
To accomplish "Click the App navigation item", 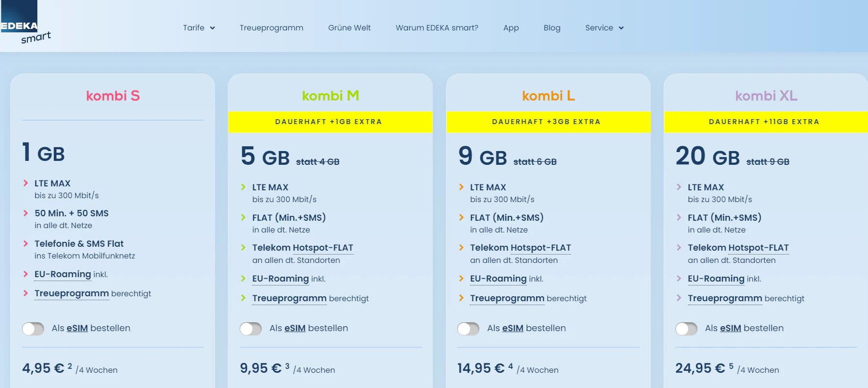I will coord(511,28).
